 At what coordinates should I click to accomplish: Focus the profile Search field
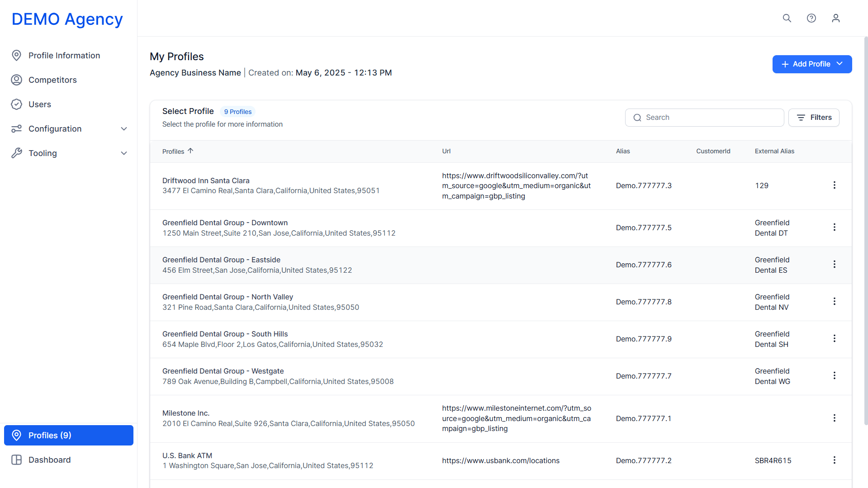[x=704, y=118]
